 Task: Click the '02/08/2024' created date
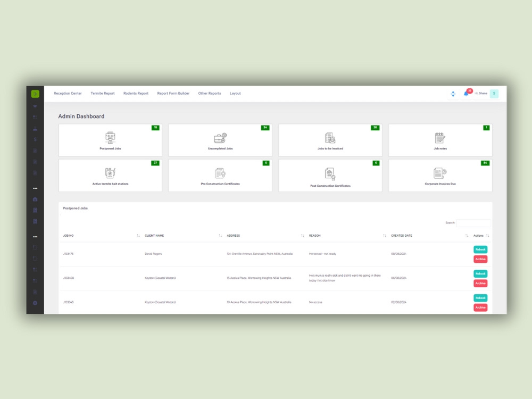coord(398,302)
